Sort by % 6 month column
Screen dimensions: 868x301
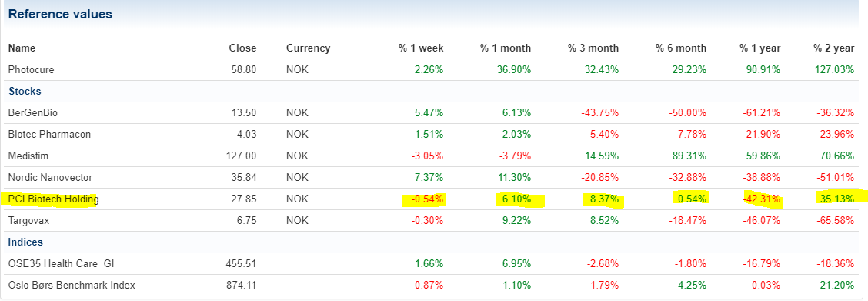(x=681, y=48)
